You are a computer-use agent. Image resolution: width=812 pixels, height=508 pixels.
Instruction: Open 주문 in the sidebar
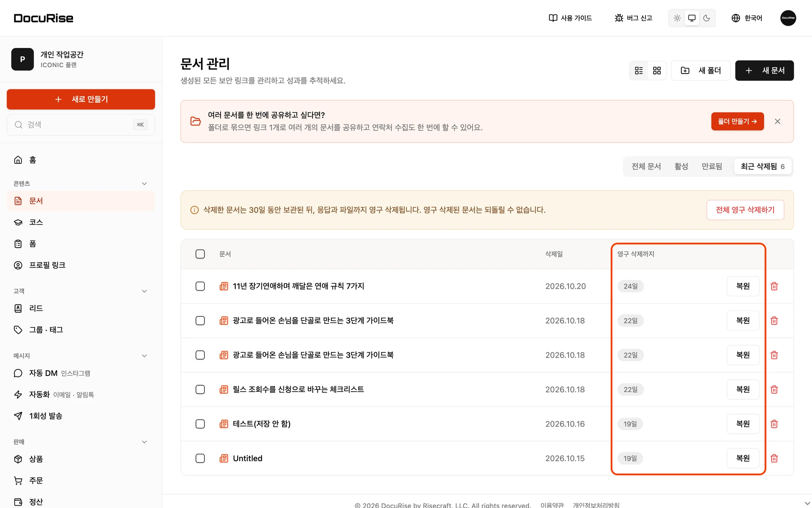(x=81, y=481)
